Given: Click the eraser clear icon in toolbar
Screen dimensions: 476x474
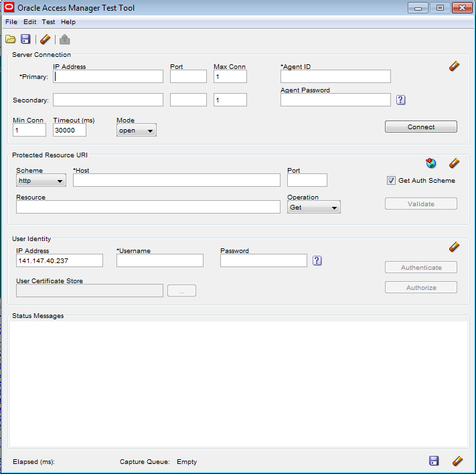Looking at the screenshot, I should [x=46, y=39].
